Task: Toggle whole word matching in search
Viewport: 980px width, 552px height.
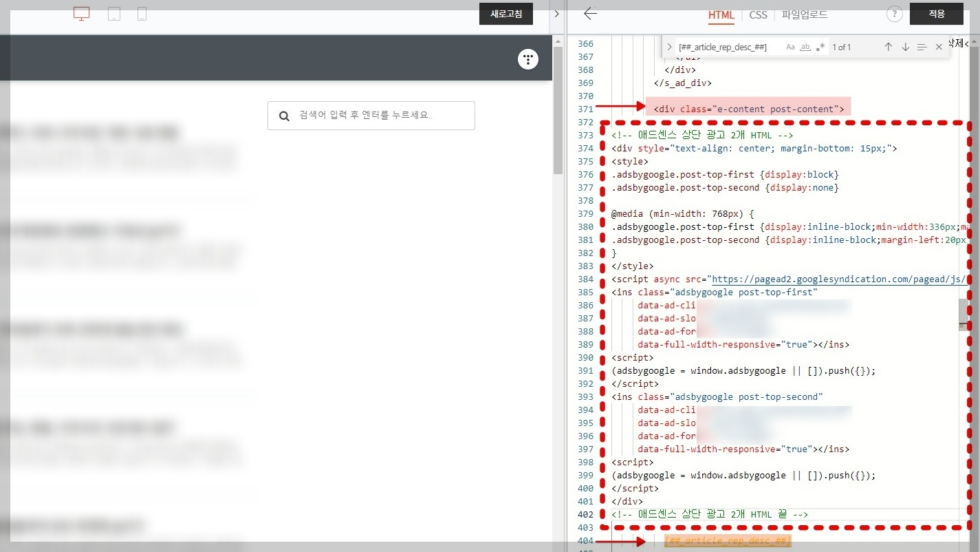Action: (805, 47)
